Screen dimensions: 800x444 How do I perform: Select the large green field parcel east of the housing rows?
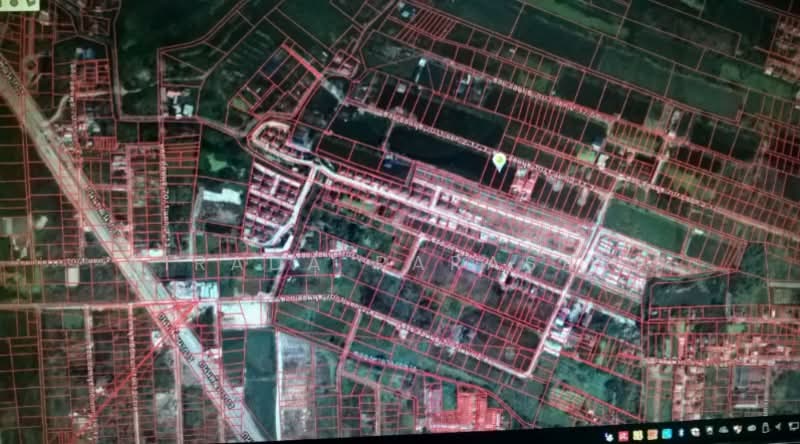pyautogui.click(x=644, y=225)
